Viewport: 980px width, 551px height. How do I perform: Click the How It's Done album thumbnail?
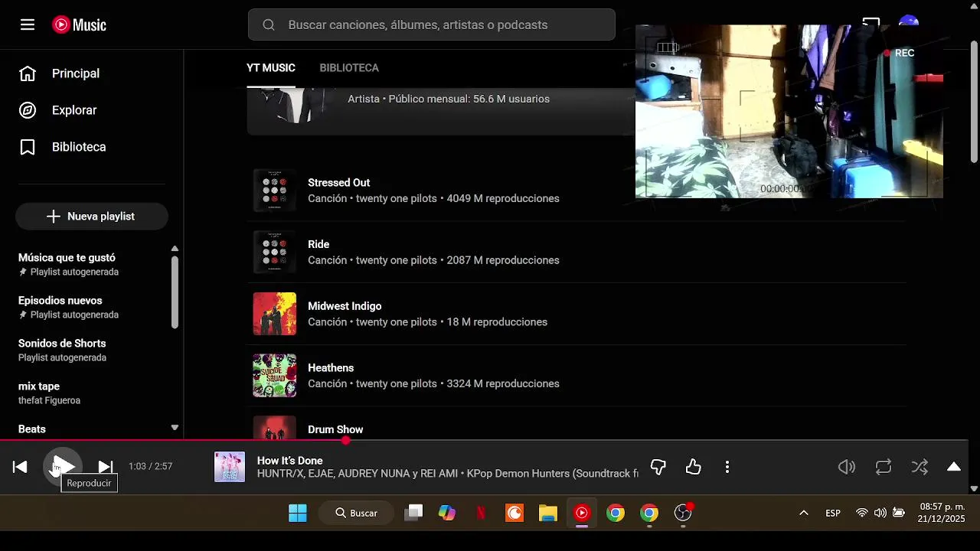pyautogui.click(x=230, y=467)
